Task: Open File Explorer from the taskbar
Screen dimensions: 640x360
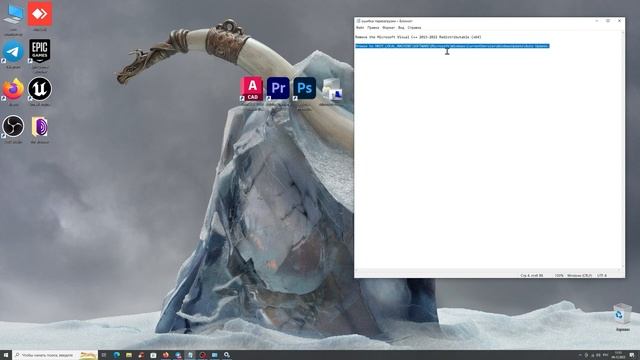Action: (x=129, y=355)
